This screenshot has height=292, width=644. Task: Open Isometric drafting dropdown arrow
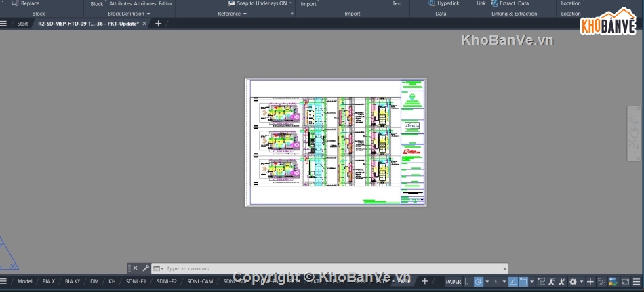pyautogui.click(x=504, y=282)
